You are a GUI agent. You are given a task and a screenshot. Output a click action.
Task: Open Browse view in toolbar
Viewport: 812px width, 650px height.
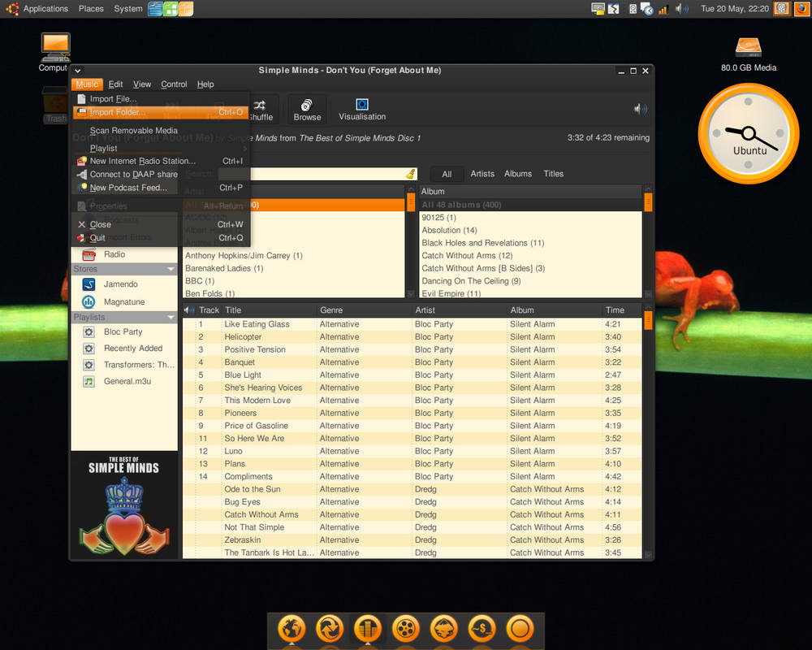click(x=307, y=110)
